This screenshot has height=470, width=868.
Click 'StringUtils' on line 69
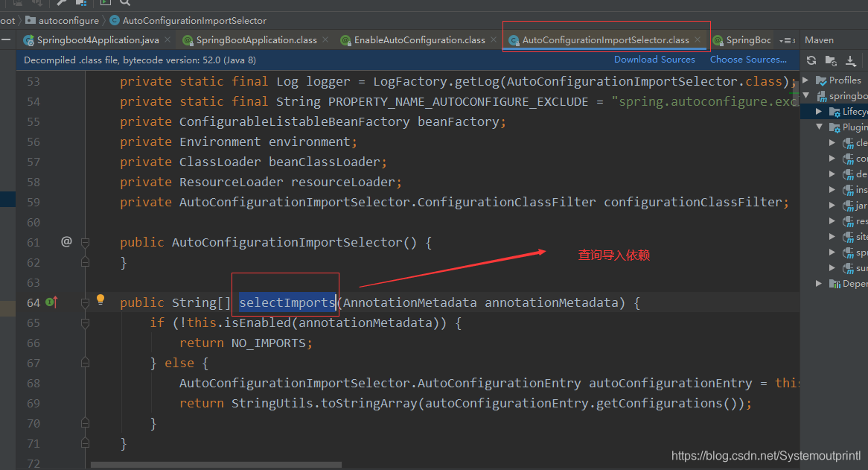click(x=272, y=404)
